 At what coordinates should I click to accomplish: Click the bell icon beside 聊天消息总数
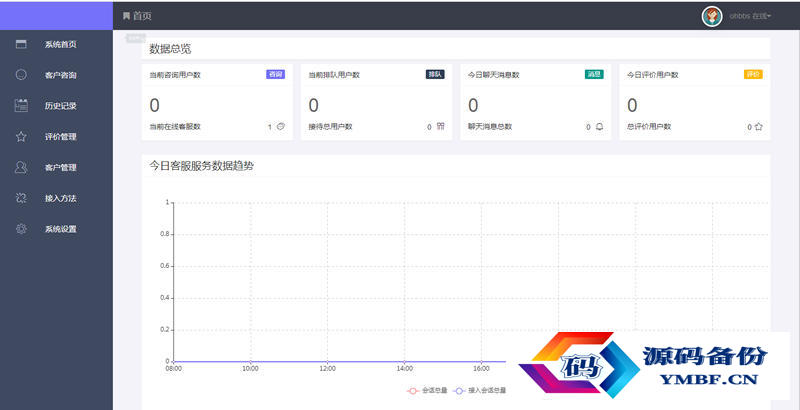pyautogui.click(x=599, y=126)
